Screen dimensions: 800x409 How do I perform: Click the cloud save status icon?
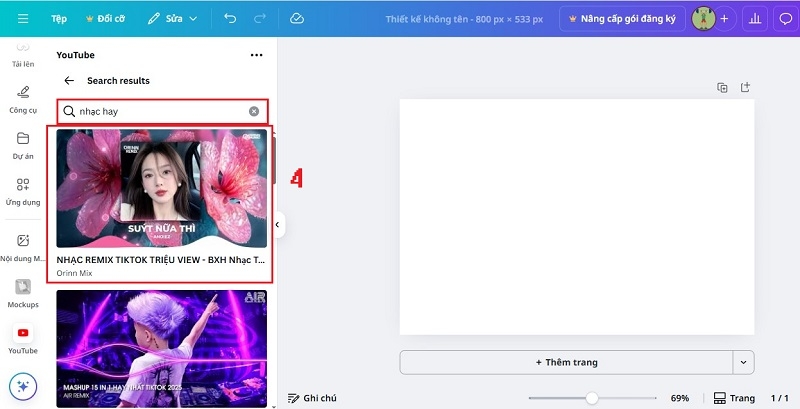click(x=297, y=19)
